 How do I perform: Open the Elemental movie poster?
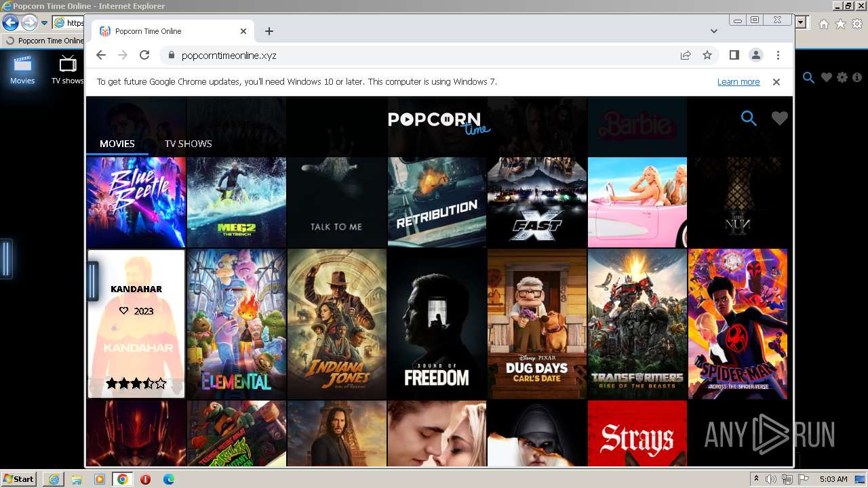(237, 324)
